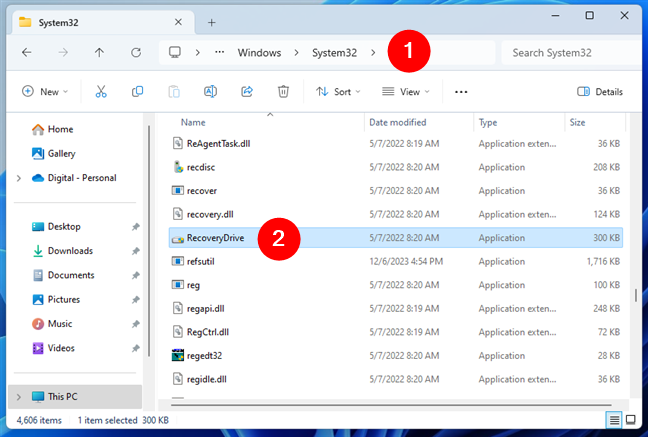Viewport: 648px width, 437px height.
Task: Open the See more three-dot toolbar menu
Action: [x=461, y=92]
